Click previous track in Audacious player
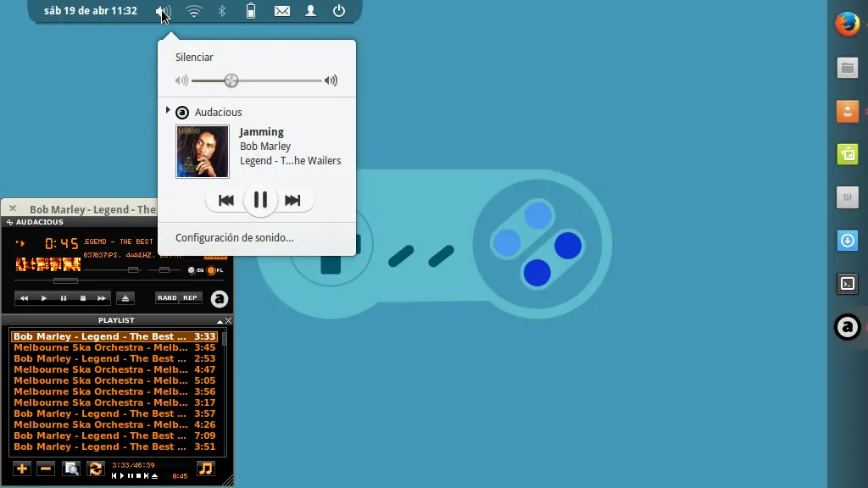868x488 pixels. point(24,298)
